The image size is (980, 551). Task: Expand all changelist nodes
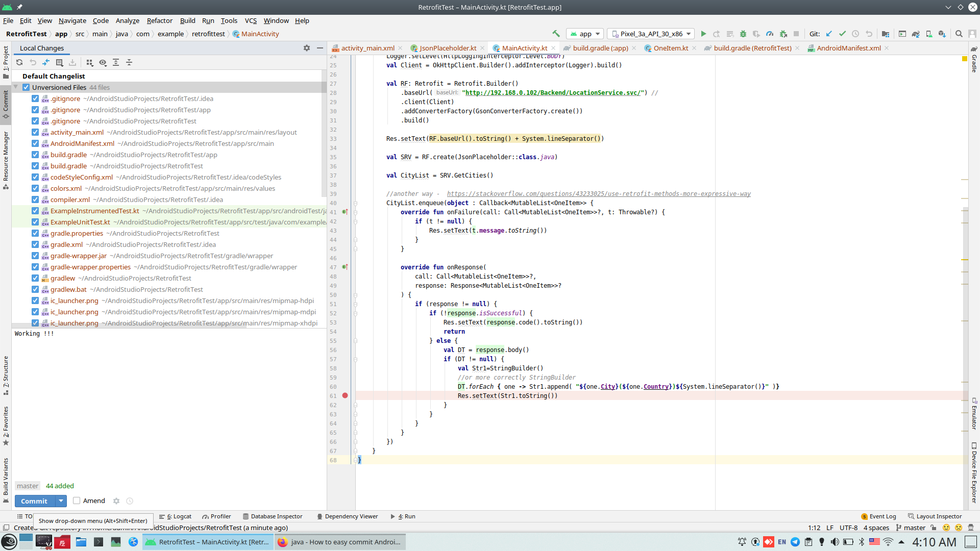116,62
